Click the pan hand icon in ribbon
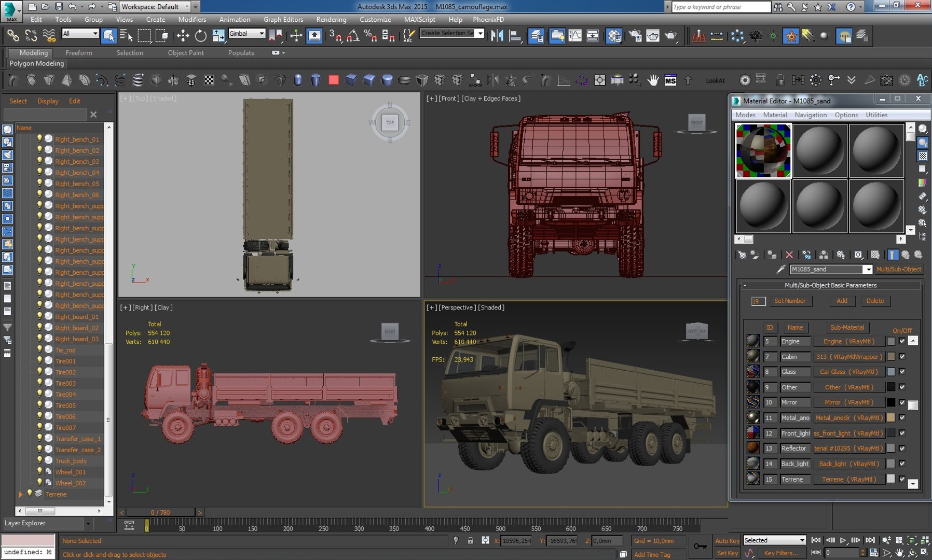Image resolution: width=932 pixels, height=560 pixels. (653, 80)
